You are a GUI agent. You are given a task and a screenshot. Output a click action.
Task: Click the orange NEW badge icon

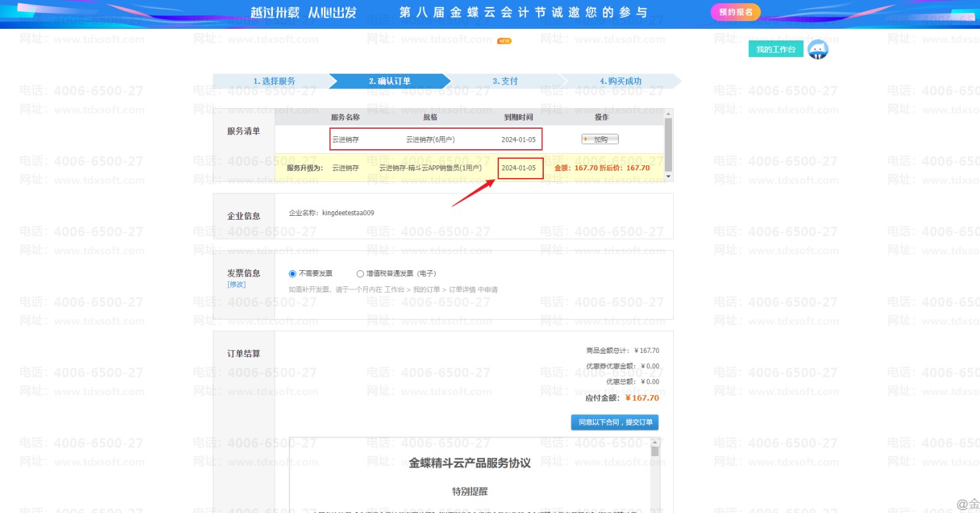504,41
